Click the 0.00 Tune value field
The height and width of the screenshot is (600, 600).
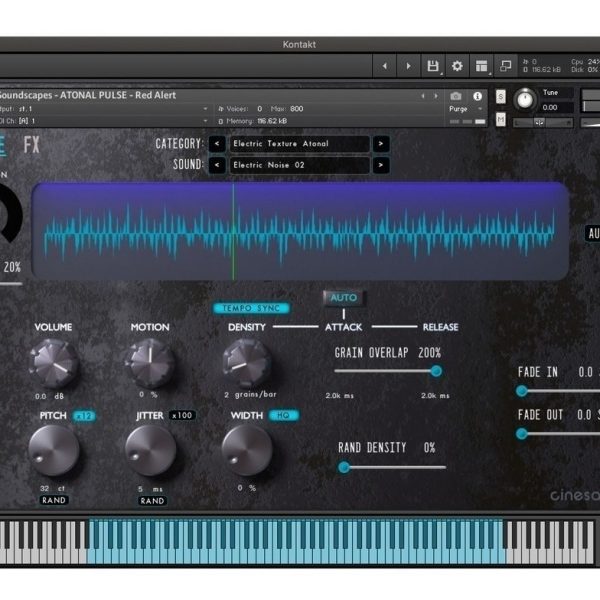(x=556, y=108)
